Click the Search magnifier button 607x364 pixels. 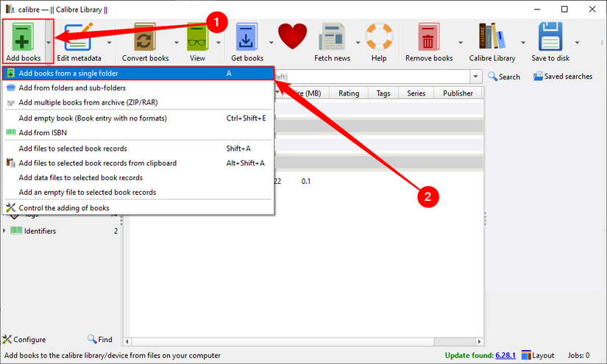(x=504, y=76)
